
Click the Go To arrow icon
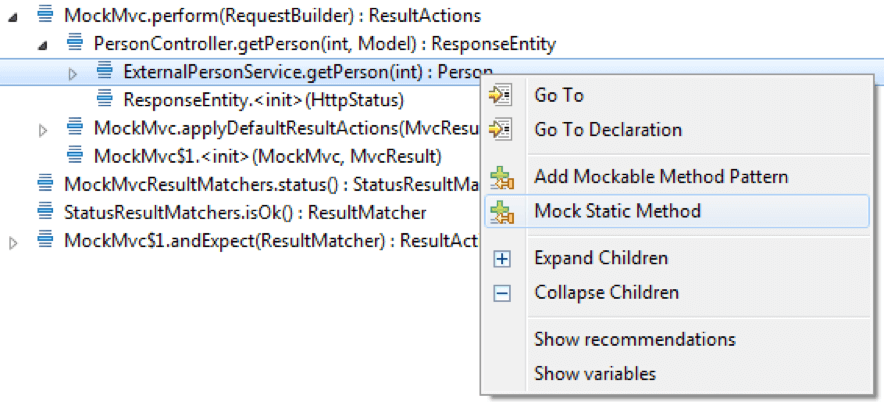[500, 95]
